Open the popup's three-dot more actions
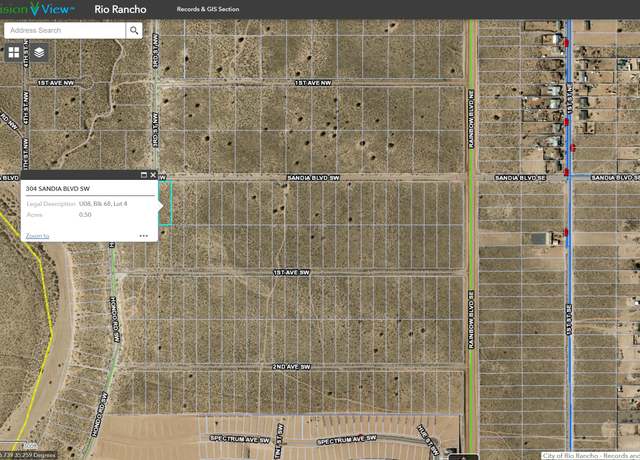 point(144,236)
